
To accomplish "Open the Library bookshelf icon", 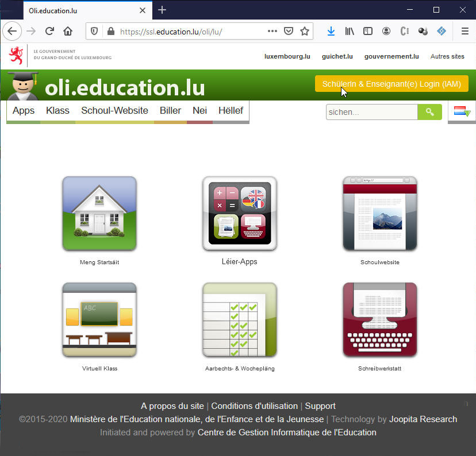I will [350, 31].
